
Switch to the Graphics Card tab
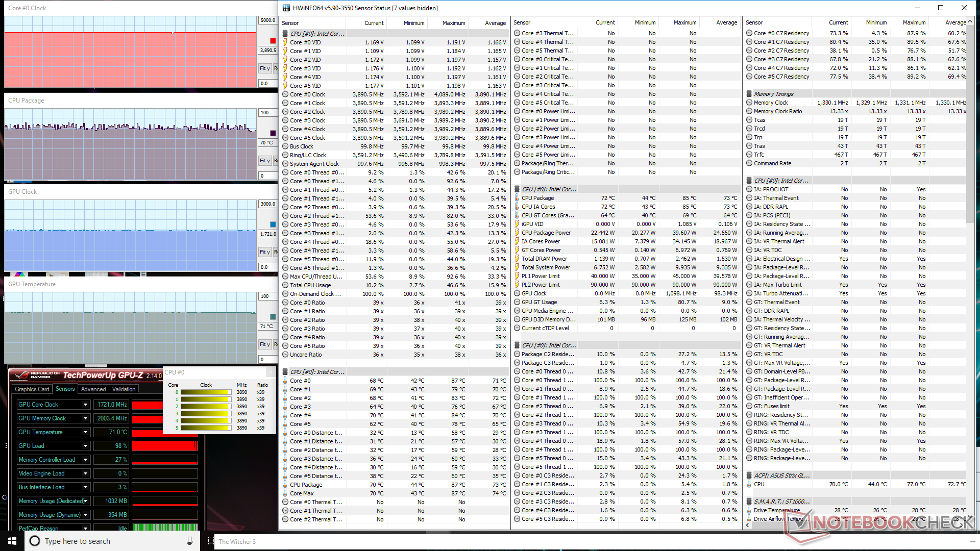32,389
